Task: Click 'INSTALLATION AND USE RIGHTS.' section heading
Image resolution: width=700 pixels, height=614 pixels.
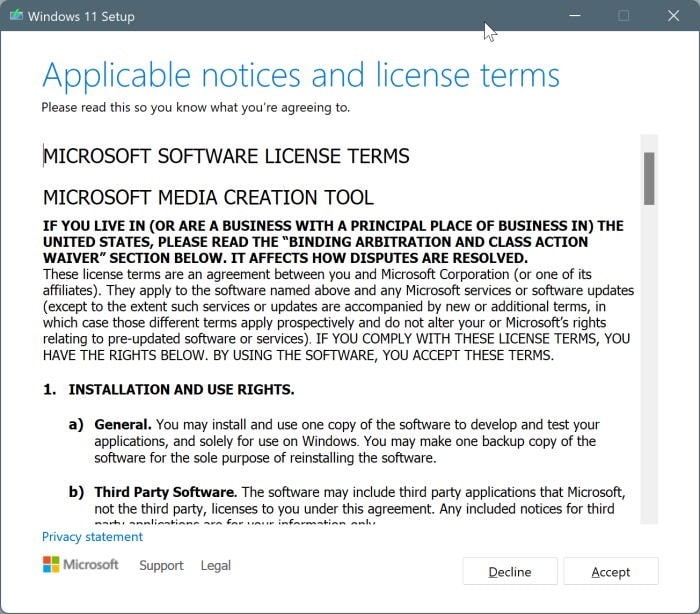Action: [181, 389]
